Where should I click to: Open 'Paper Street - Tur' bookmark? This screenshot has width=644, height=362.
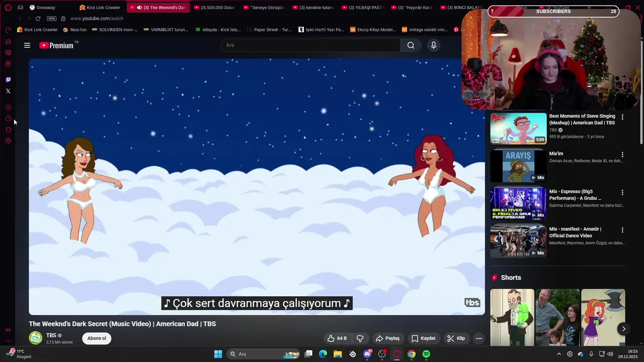pos(269,30)
